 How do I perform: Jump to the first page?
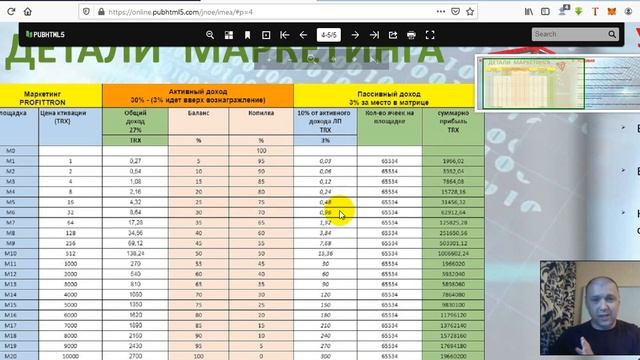pos(284,35)
